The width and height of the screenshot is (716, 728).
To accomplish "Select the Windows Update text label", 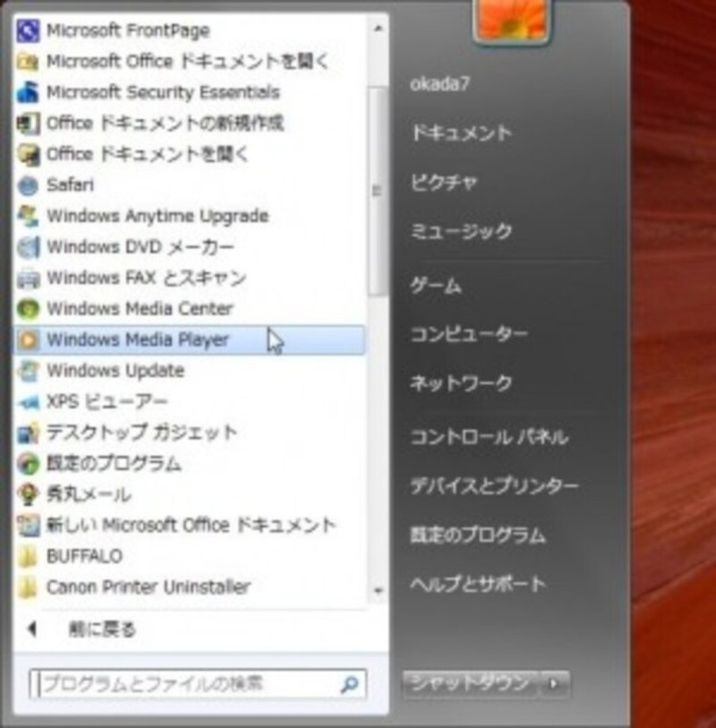I will (x=115, y=371).
